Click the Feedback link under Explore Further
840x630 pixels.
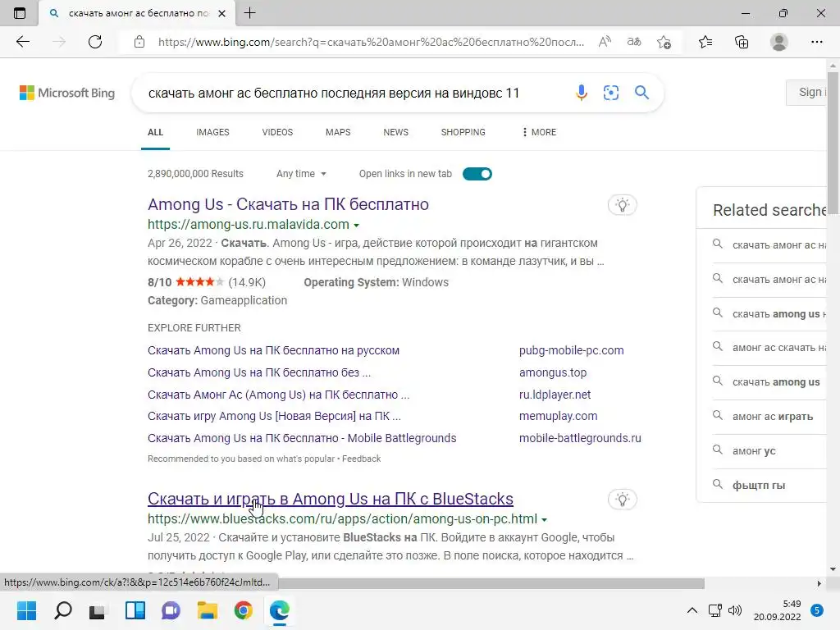pyautogui.click(x=362, y=459)
